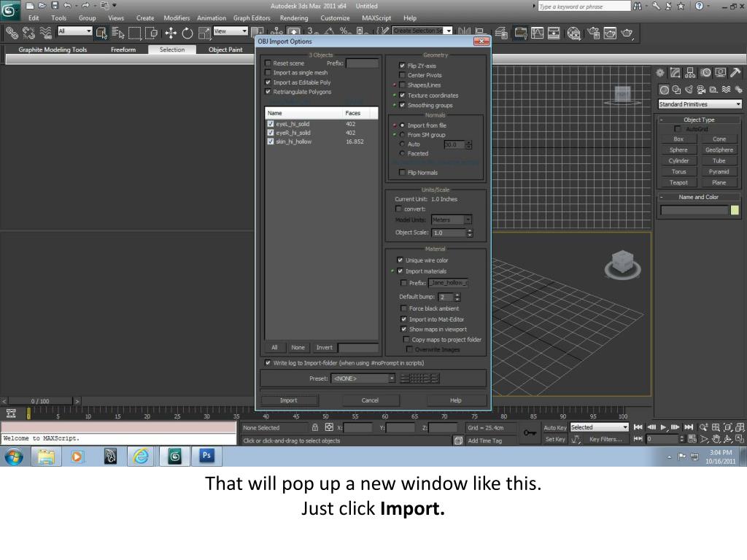Activate the Select Object tool
The height and width of the screenshot is (560, 747).
(101, 33)
